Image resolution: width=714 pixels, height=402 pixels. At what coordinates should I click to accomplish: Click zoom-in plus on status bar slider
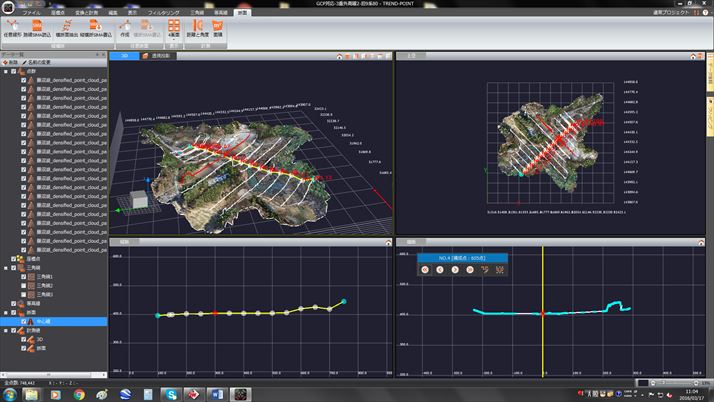pyautogui.click(x=696, y=383)
